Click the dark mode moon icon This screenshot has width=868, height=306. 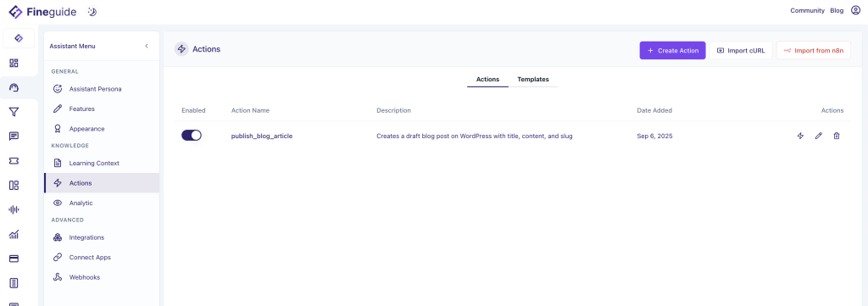pos(92,12)
